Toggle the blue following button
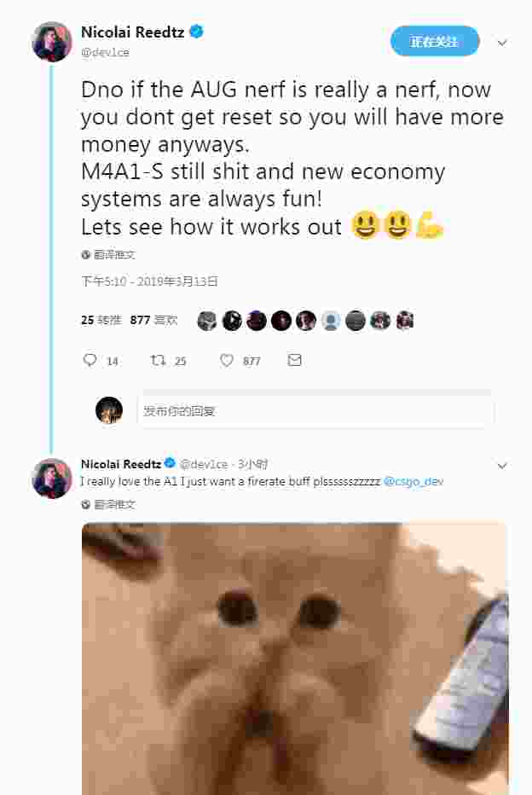This screenshot has height=795, width=532. click(x=435, y=41)
